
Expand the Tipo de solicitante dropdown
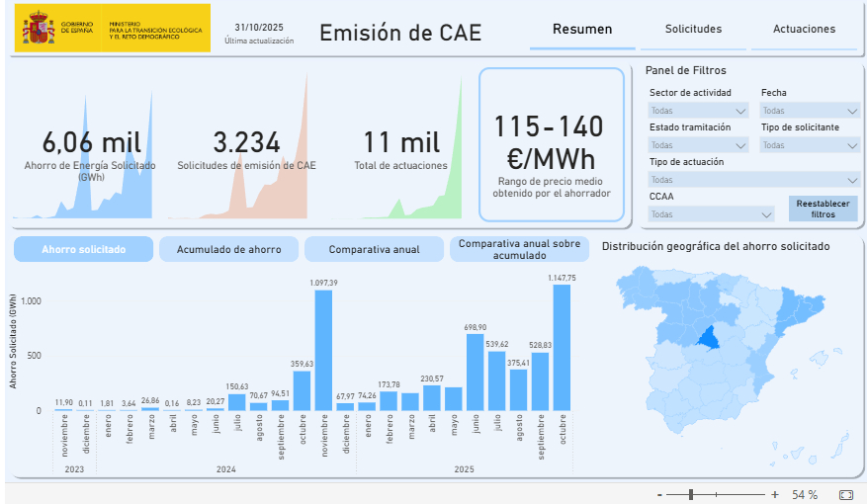810,145
